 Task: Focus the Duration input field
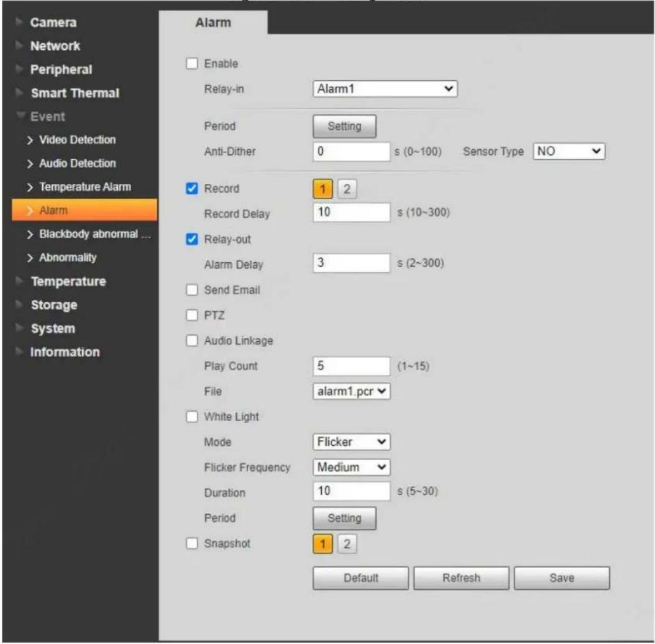[352, 491]
